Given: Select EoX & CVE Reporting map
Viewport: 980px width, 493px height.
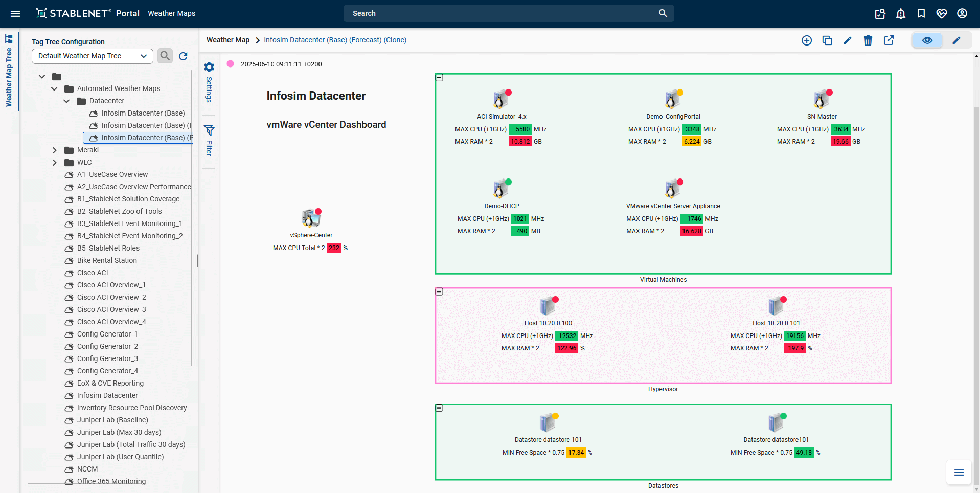Looking at the screenshot, I should point(110,383).
